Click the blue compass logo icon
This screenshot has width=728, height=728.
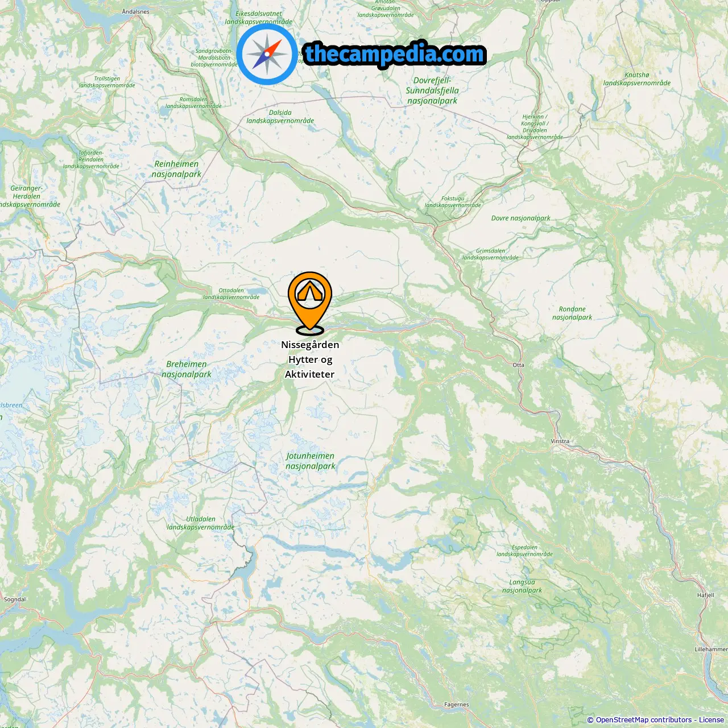pyautogui.click(x=267, y=54)
